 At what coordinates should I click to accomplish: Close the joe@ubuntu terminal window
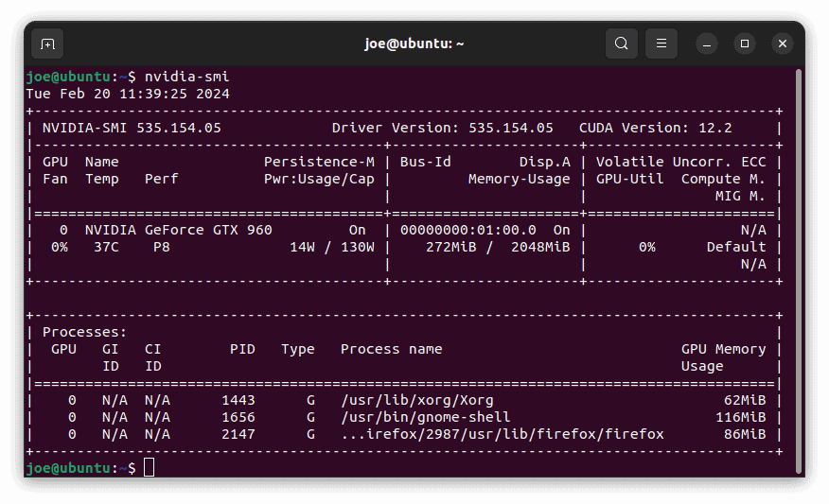click(783, 43)
